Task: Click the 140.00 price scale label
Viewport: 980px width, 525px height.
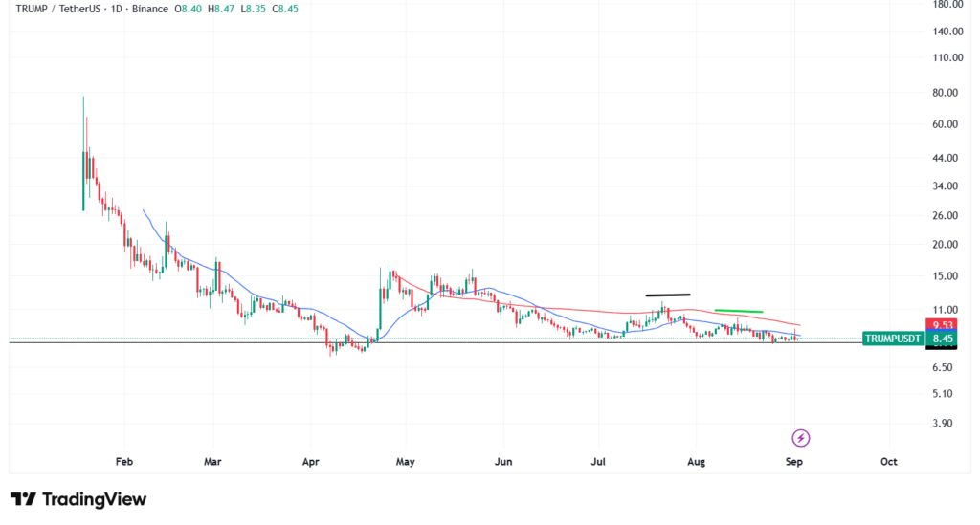Action: coord(948,32)
